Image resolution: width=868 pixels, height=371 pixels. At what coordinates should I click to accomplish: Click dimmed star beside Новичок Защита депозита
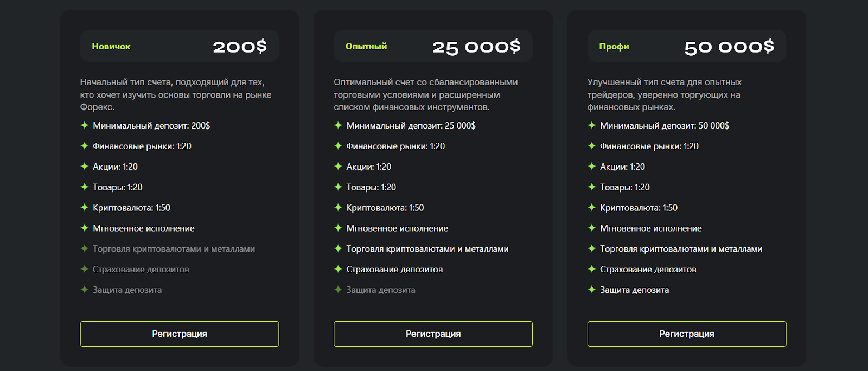click(x=85, y=290)
